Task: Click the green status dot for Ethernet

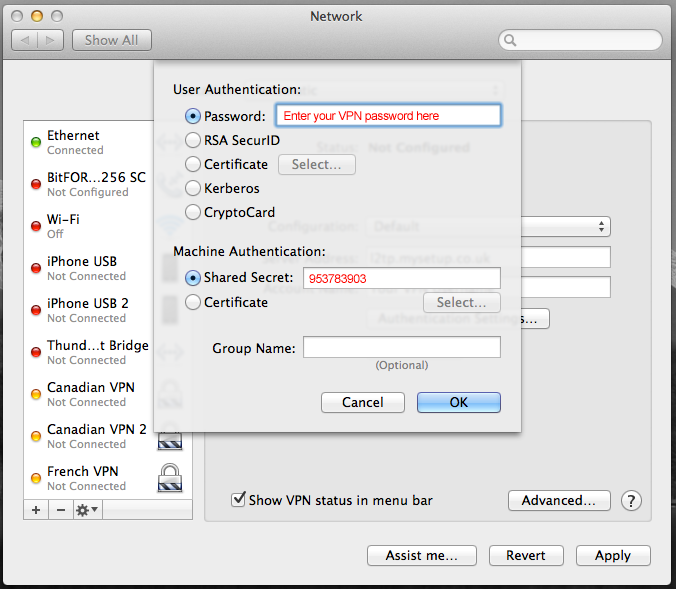Action: (x=36, y=142)
